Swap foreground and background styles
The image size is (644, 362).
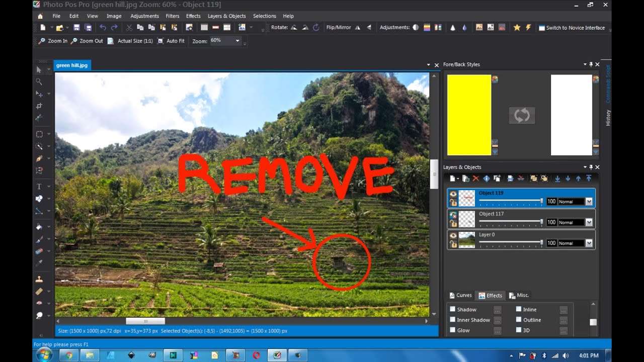pyautogui.click(x=522, y=115)
